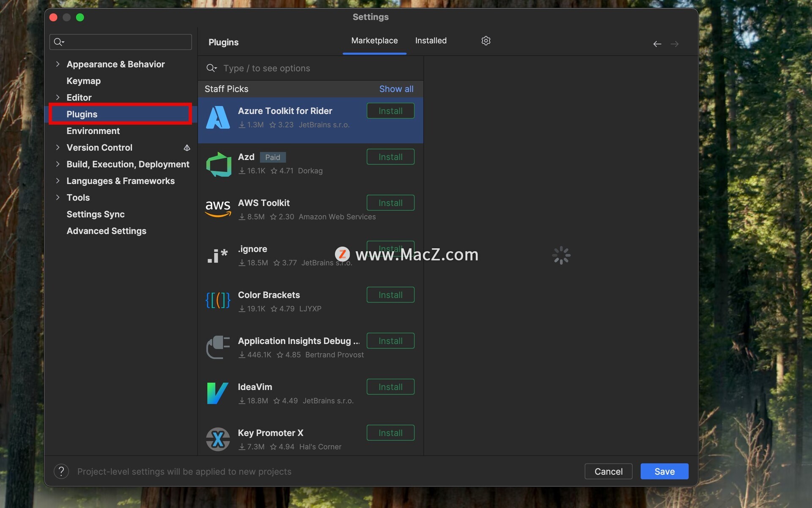Install the Color Brackets plugin
Screen dimensions: 812x508
pos(390,295)
